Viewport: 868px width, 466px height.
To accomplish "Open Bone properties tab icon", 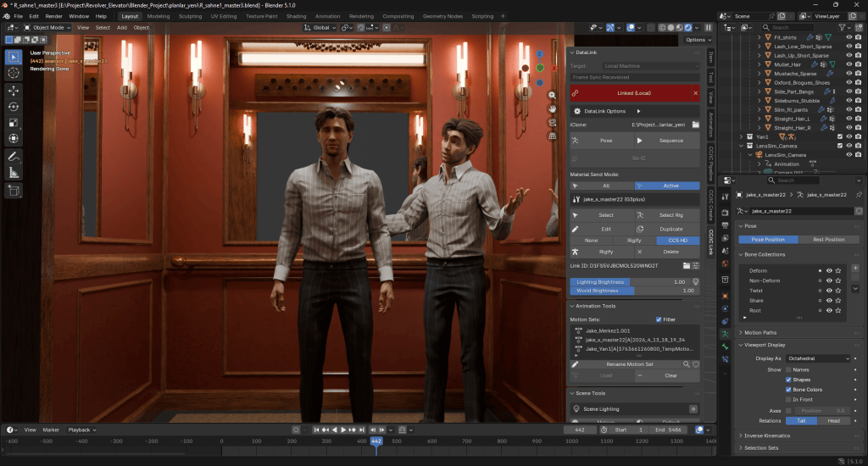I will (726, 347).
